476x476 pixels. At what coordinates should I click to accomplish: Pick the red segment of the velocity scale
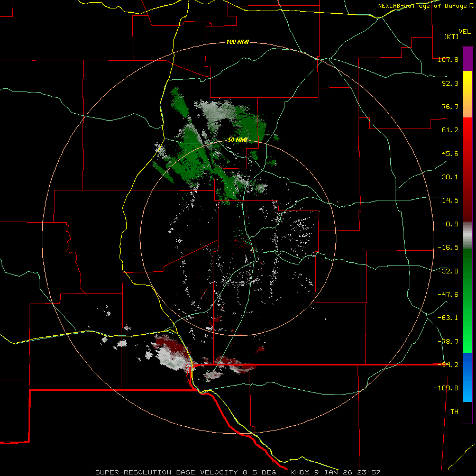pyautogui.click(x=467, y=169)
